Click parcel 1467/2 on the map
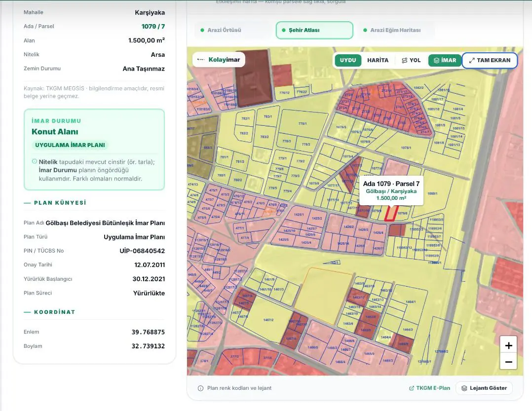Image resolution: width=532 pixels, height=411 pixels. pos(268,320)
